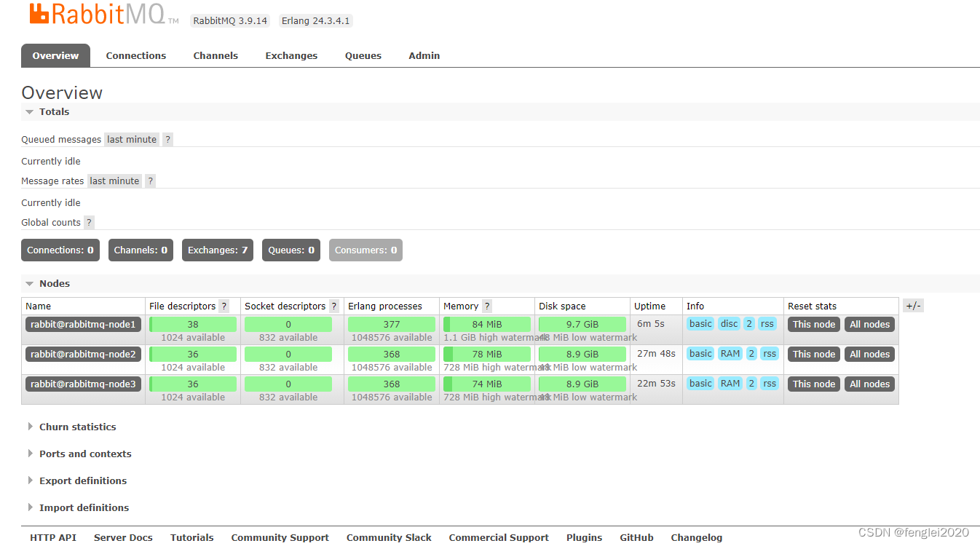Image resolution: width=980 pixels, height=546 pixels.
Task: Click the Channels: 0 count button
Action: tap(141, 250)
